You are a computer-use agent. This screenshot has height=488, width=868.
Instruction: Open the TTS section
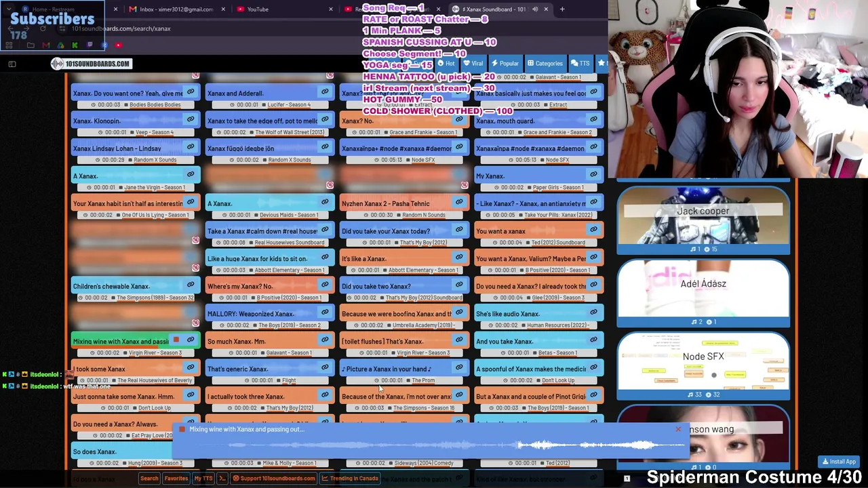tap(580, 64)
